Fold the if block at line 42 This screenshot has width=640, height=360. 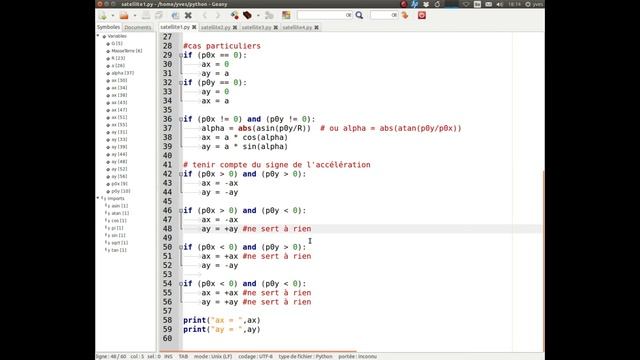coord(181,174)
